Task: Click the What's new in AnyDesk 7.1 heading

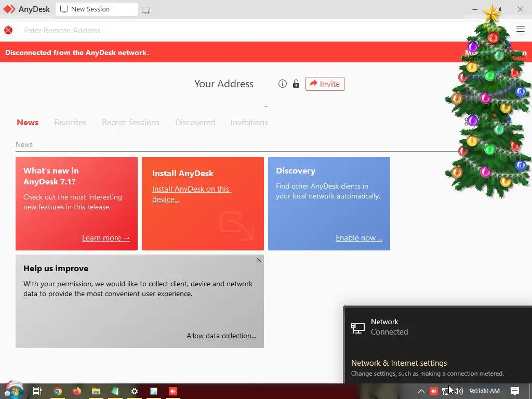Action: [51, 176]
